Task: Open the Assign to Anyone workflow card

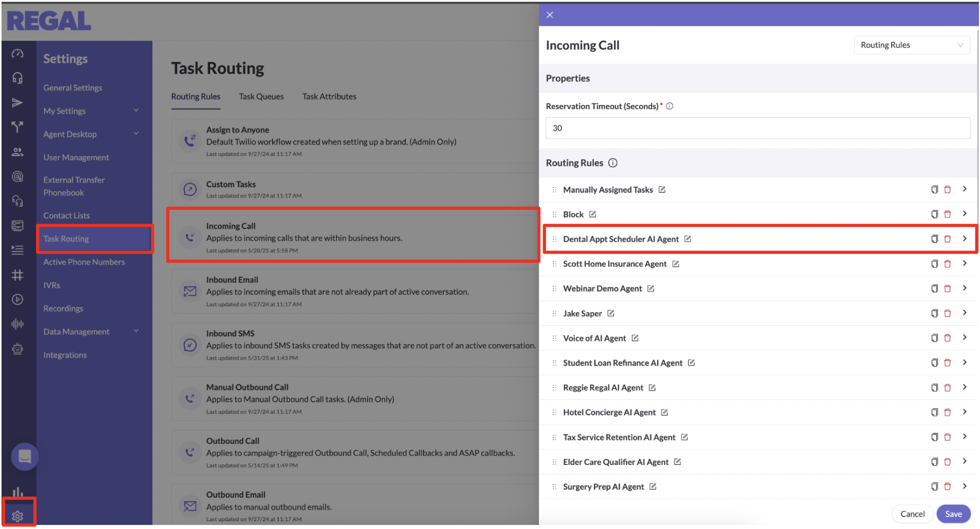Action: pos(355,142)
